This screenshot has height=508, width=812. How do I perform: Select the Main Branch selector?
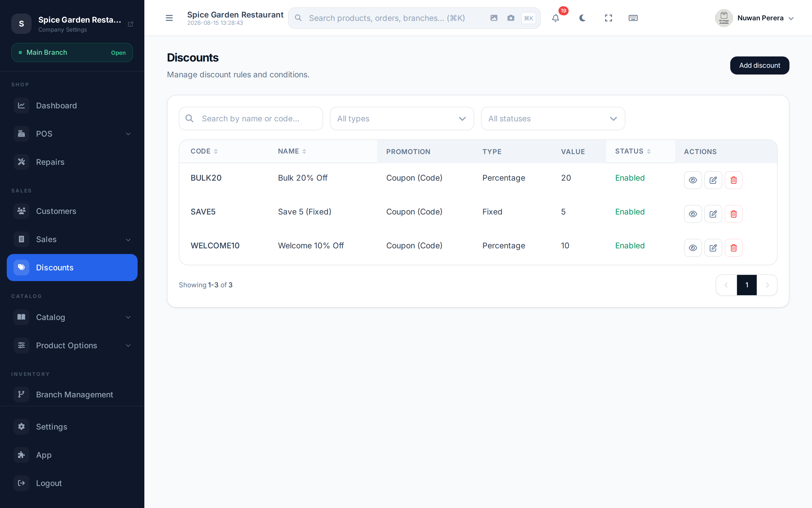[x=72, y=52]
